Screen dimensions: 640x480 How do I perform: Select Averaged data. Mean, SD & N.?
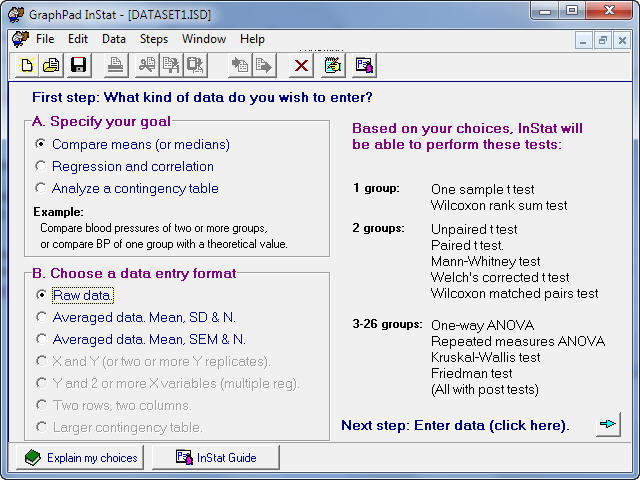point(41,317)
